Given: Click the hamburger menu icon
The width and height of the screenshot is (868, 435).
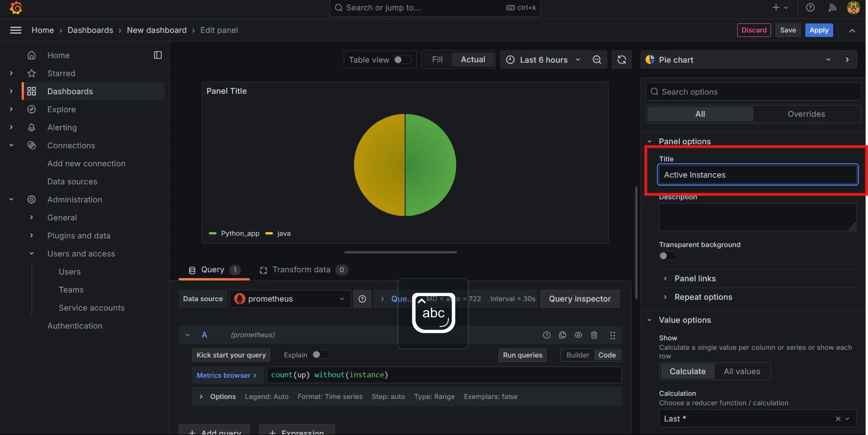Looking at the screenshot, I should 16,30.
